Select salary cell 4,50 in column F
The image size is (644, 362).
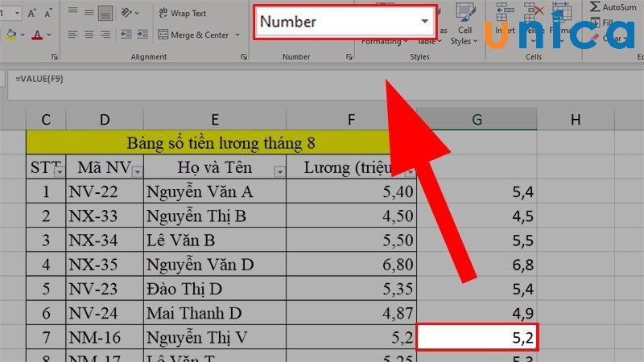click(352, 216)
